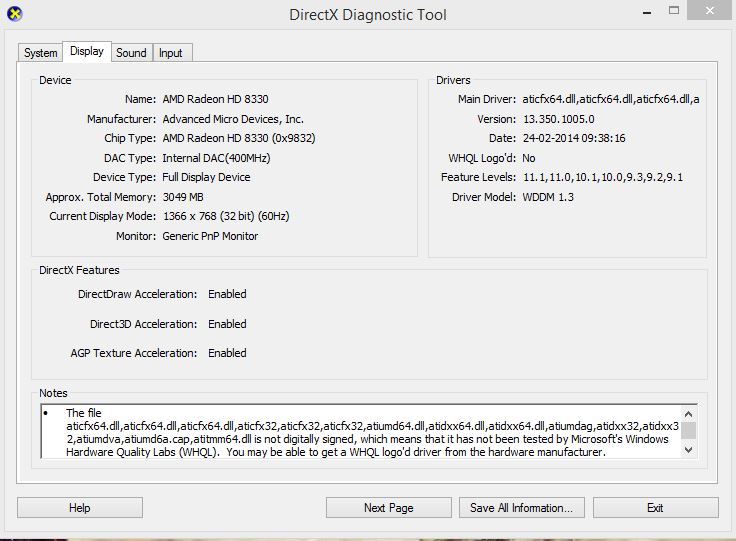Open the Sound tab
Image resolution: width=736 pixels, height=541 pixels.
pyautogui.click(x=131, y=53)
